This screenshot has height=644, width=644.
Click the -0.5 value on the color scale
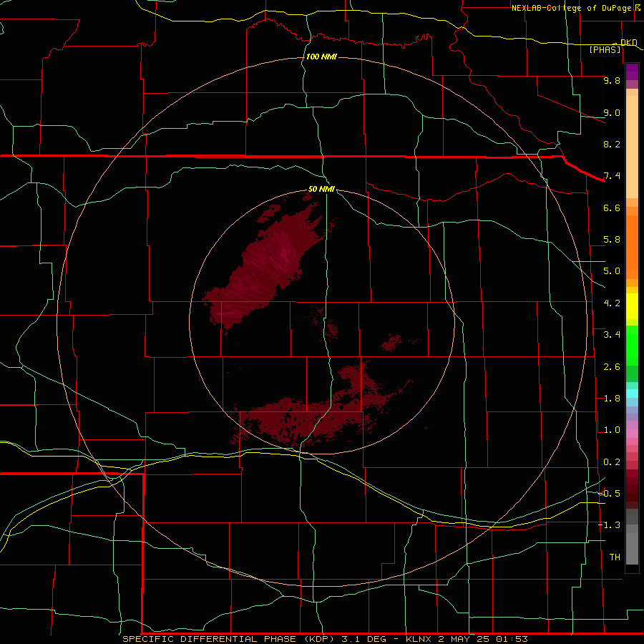click(x=609, y=494)
